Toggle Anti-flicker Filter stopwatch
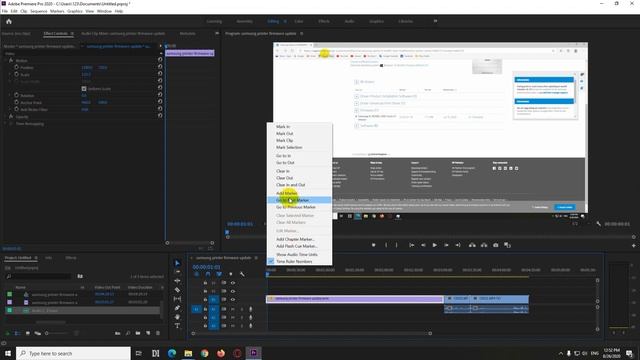640x360 pixels. (16, 109)
